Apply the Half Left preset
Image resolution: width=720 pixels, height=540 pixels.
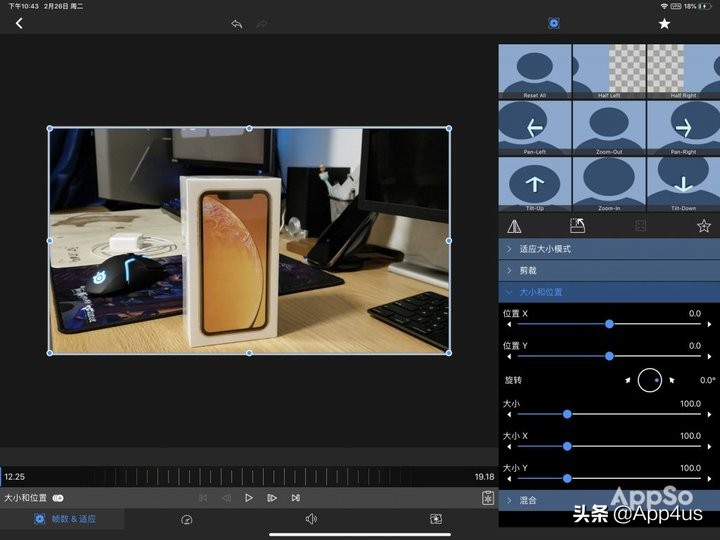pos(609,71)
